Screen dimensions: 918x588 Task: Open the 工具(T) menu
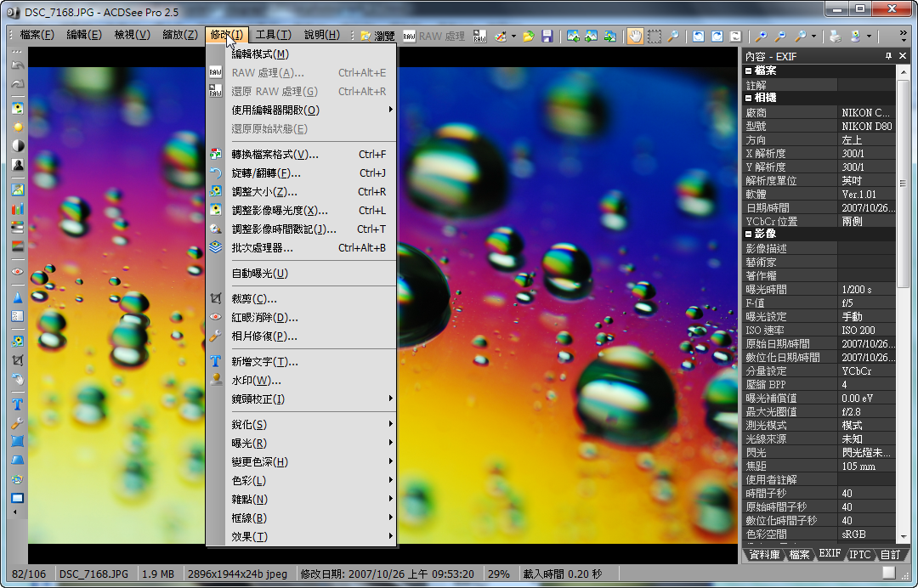click(x=273, y=35)
